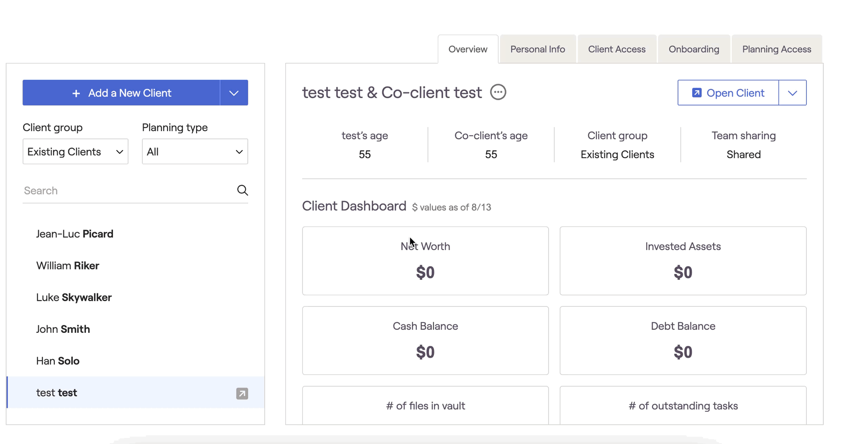Click the Debt Balance card
This screenshot has width=868, height=444.
click(x=683, y=341)
